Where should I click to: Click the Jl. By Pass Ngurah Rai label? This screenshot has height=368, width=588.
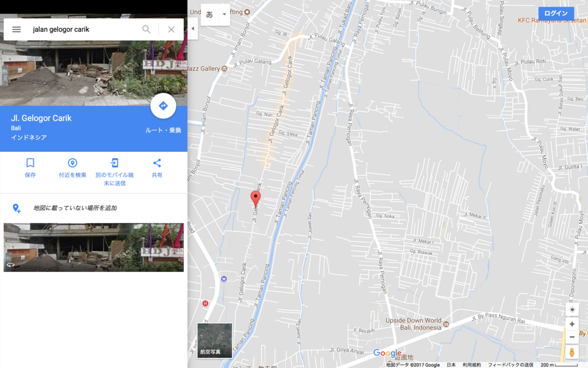point(498,317)
